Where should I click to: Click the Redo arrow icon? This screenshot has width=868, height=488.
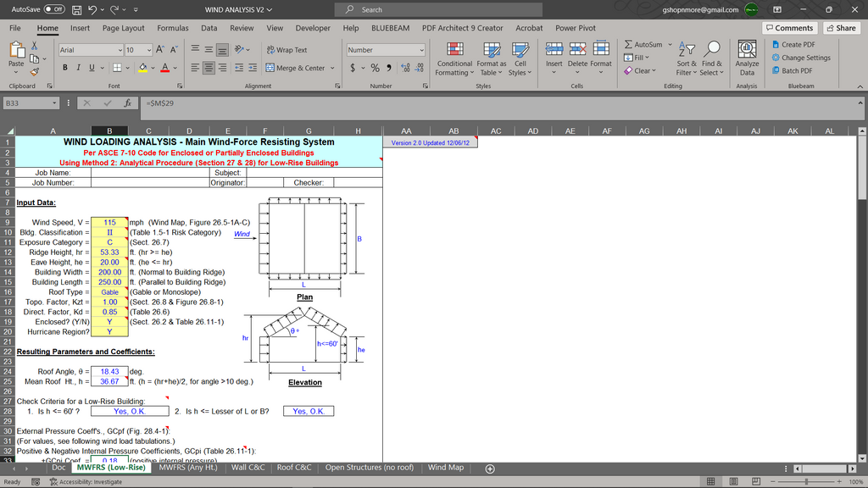[x=114, y=9]
